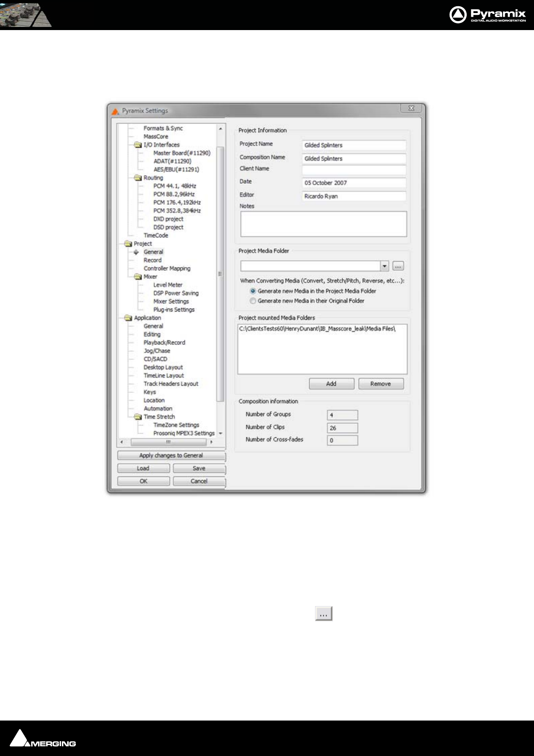Select General under Project
Viewport: 534px width, 756px height.
pos(153,252)
